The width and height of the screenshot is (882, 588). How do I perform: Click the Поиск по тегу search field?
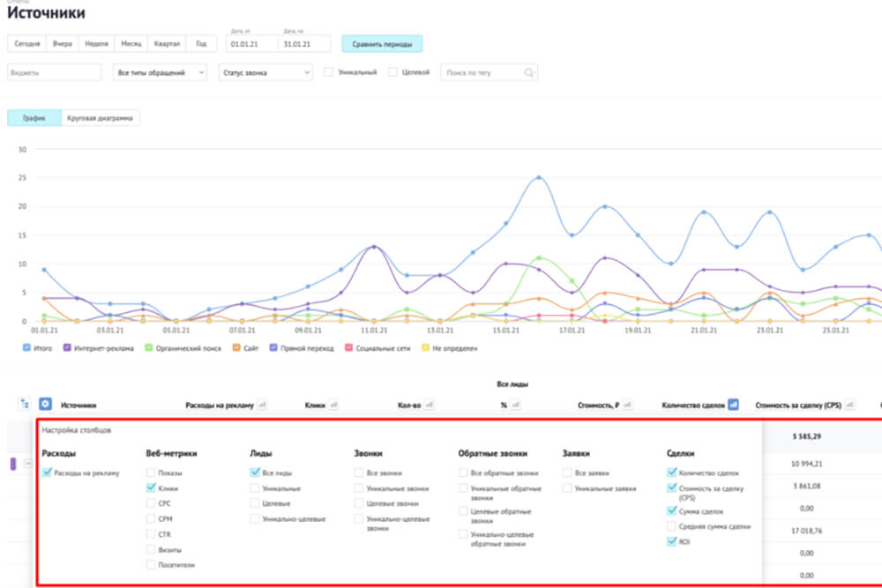click(489, 72)
